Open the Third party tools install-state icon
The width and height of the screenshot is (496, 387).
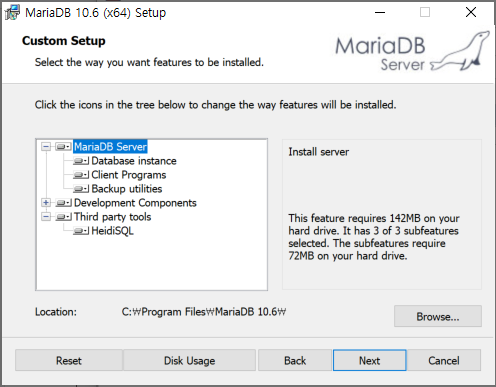[x=63, y=217]
